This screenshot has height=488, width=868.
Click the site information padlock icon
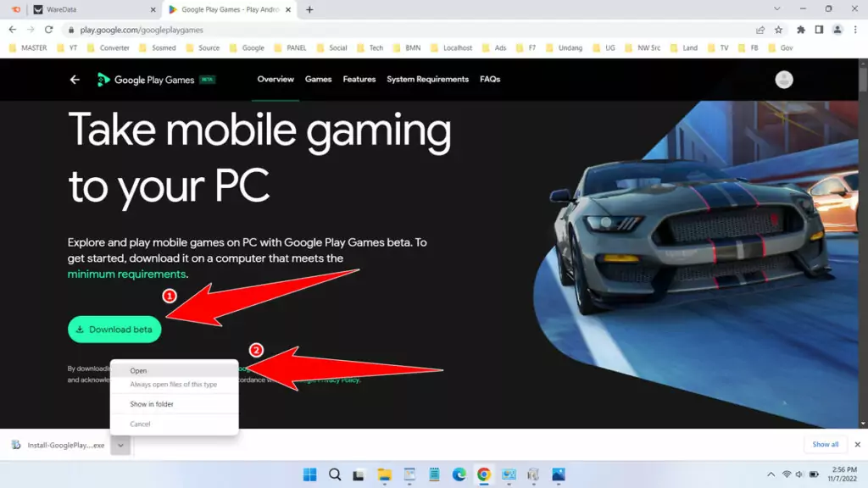point(72,29)
